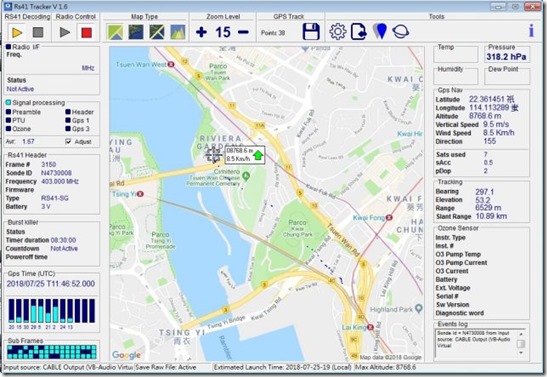Open the planet globe tool icon
This screenshot has height=377, width=547.
click(x=400, y=32)
